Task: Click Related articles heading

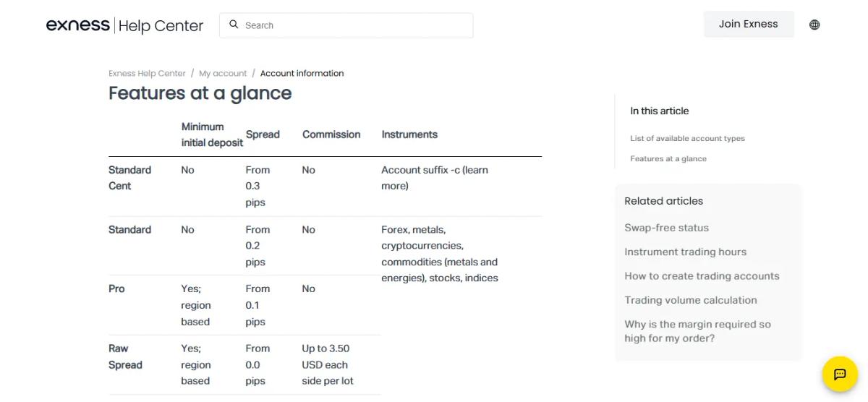Action: 664,201
